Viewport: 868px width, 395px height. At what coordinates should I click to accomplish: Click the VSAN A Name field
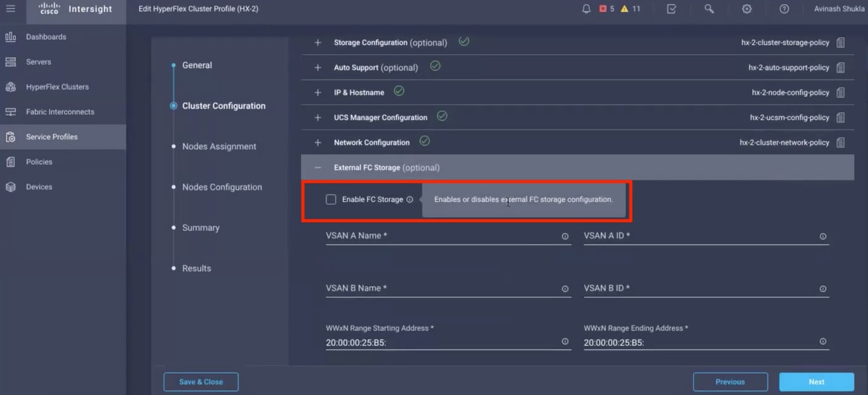pyautogui.click(x=448, y=236)
